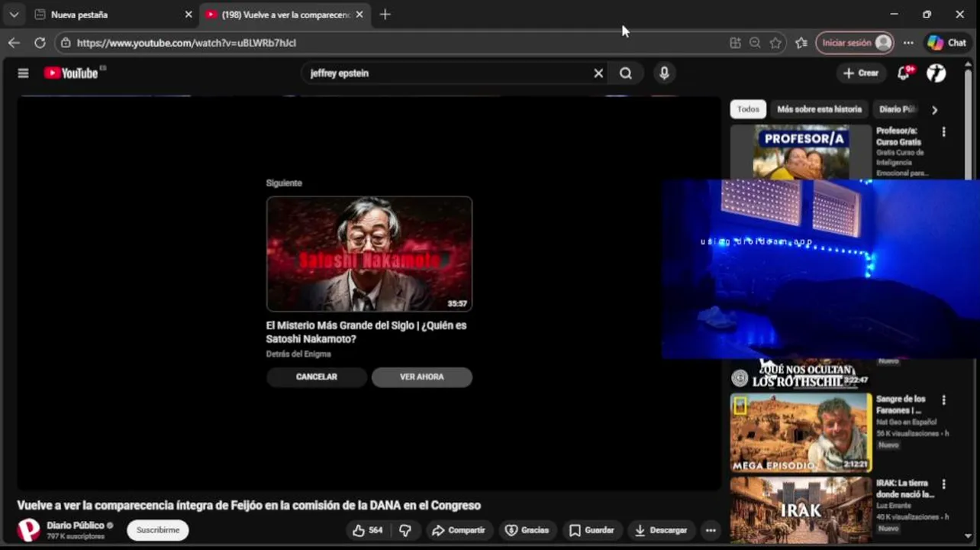980x550 pixels.
Task: Select the Diario Público filter chip
Action: 898,109
